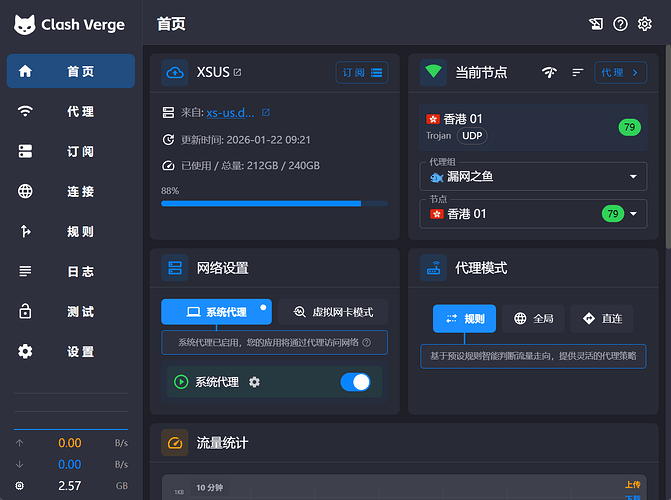Viewport: 671px width, 500px height.
Task: Click the 网络设置 server icon
Action: pos(175,268)
